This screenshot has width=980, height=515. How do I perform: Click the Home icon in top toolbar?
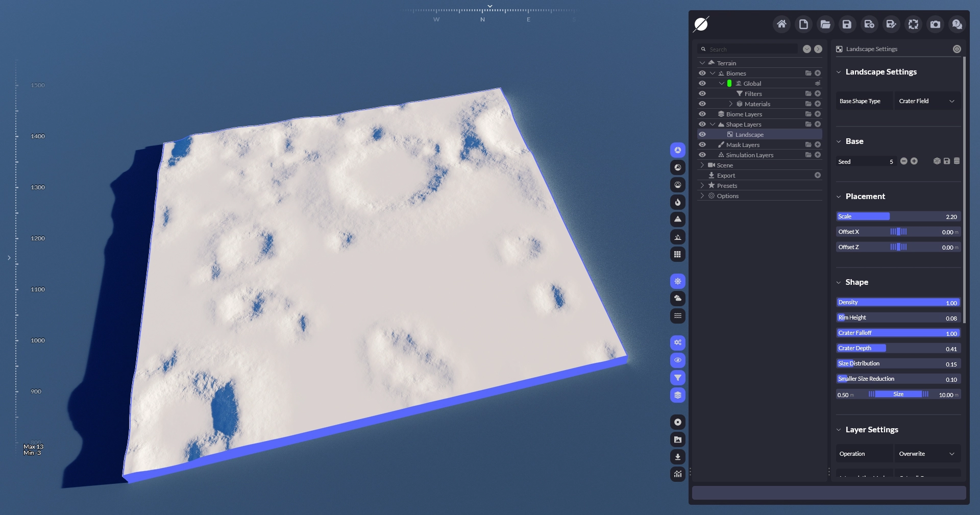pyautogui.click(x=781, y=24)
